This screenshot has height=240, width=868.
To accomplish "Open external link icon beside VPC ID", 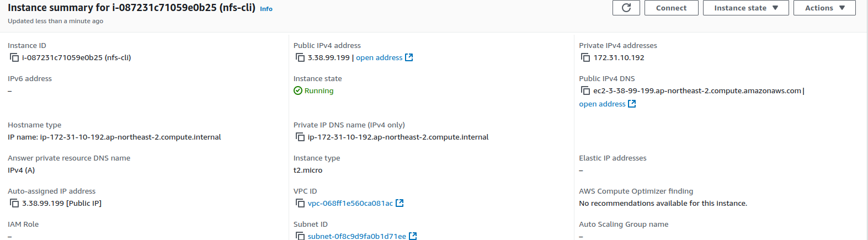I will tap(400, 203).
